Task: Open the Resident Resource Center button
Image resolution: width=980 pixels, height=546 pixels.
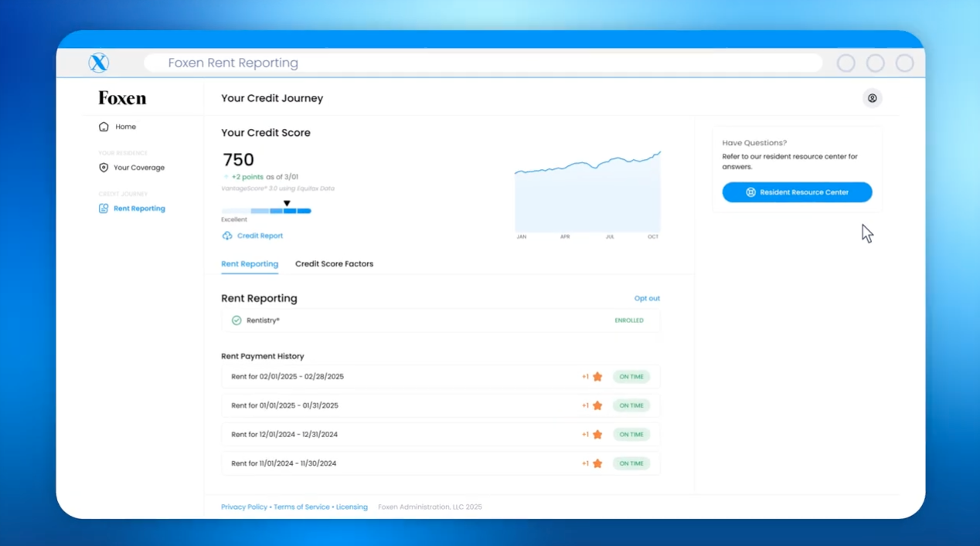Action: [x=797, y=192]
